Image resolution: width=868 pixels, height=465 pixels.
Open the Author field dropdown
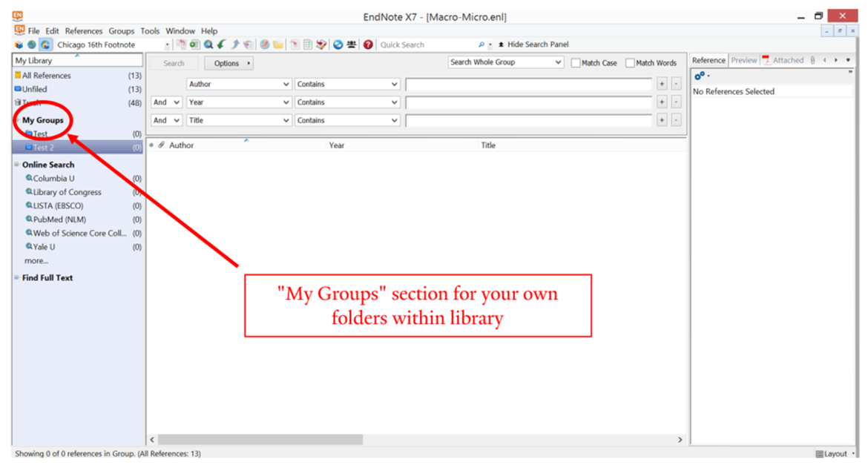pyautogui.click(x=239, y=84)
